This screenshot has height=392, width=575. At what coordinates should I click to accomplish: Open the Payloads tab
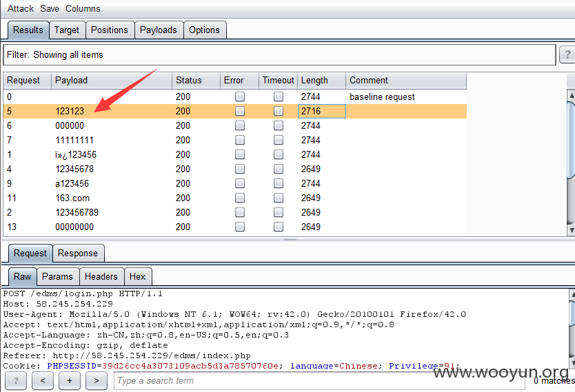point(159,30)
